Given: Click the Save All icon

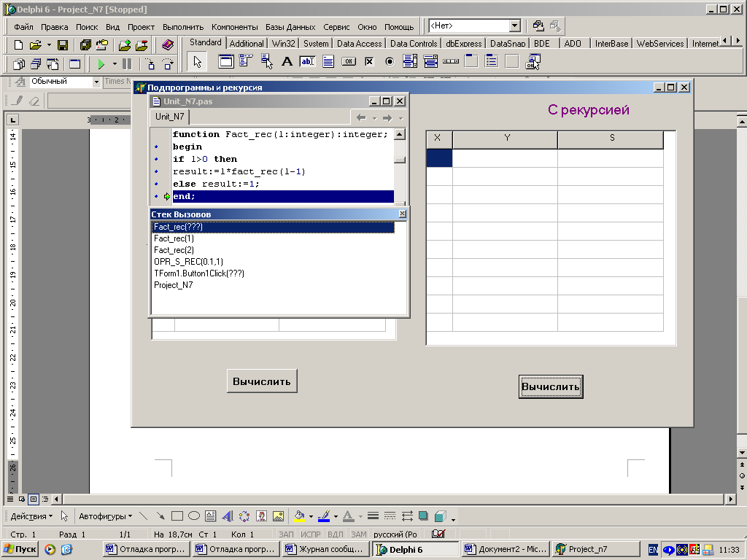Looking at the screenshot, I should 86,45.
